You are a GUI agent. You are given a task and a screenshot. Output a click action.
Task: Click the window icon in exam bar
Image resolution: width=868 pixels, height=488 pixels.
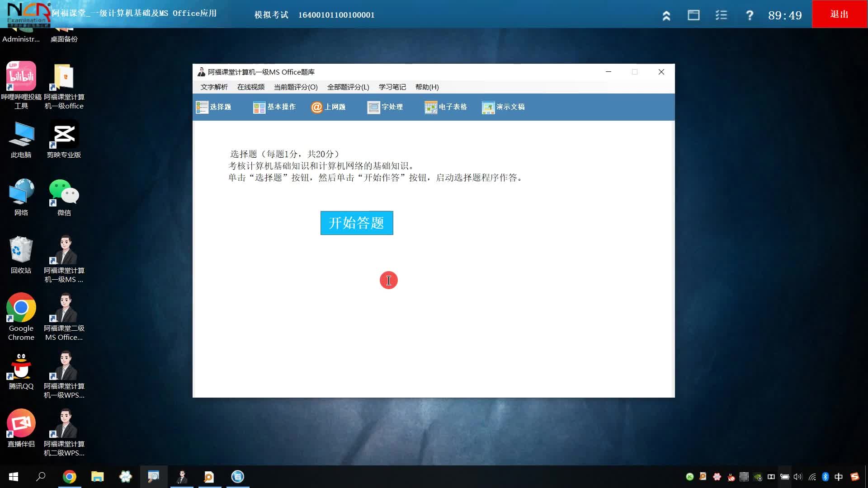point(693,15)
